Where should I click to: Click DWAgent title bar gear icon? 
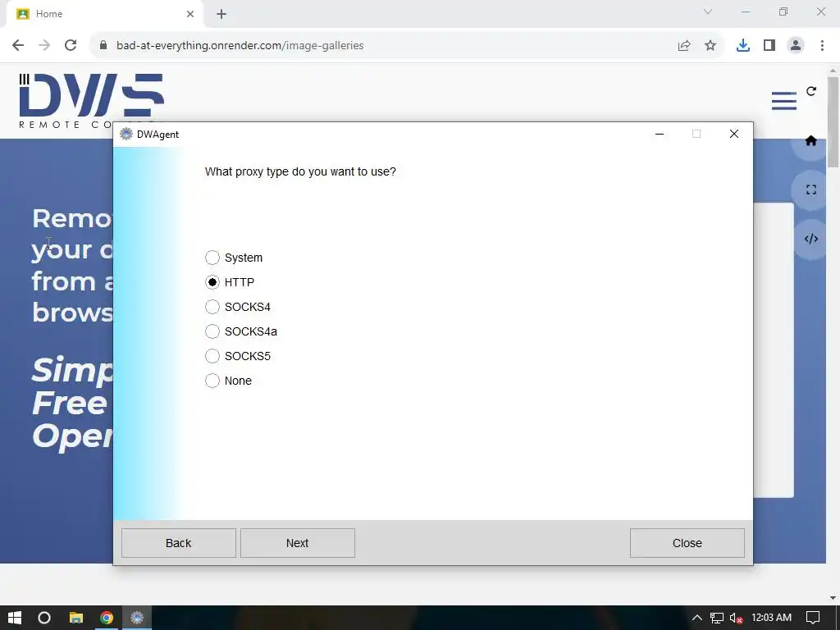coord(126,134)
